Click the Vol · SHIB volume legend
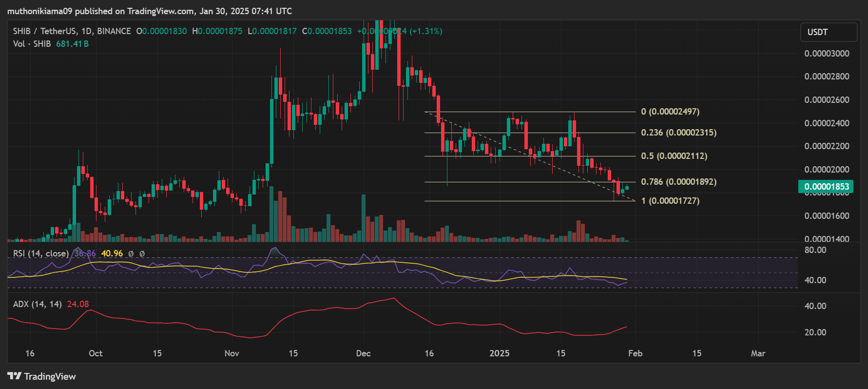Screen dimensions: 868x389 pyautogui.click(x=32, y=44)
